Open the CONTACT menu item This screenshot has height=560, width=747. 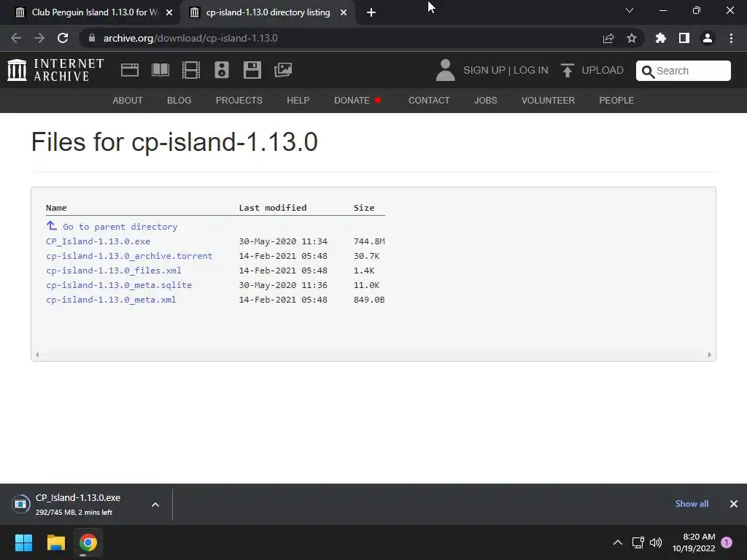429,101
